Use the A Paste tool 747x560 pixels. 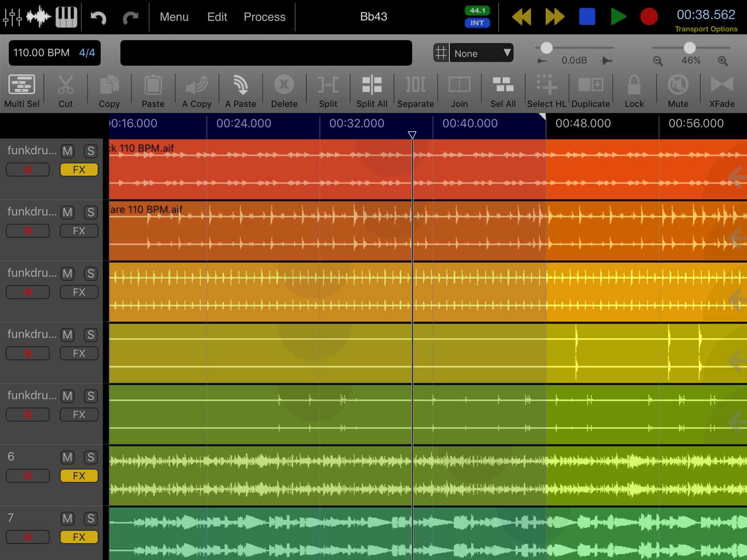click(240, 91)
